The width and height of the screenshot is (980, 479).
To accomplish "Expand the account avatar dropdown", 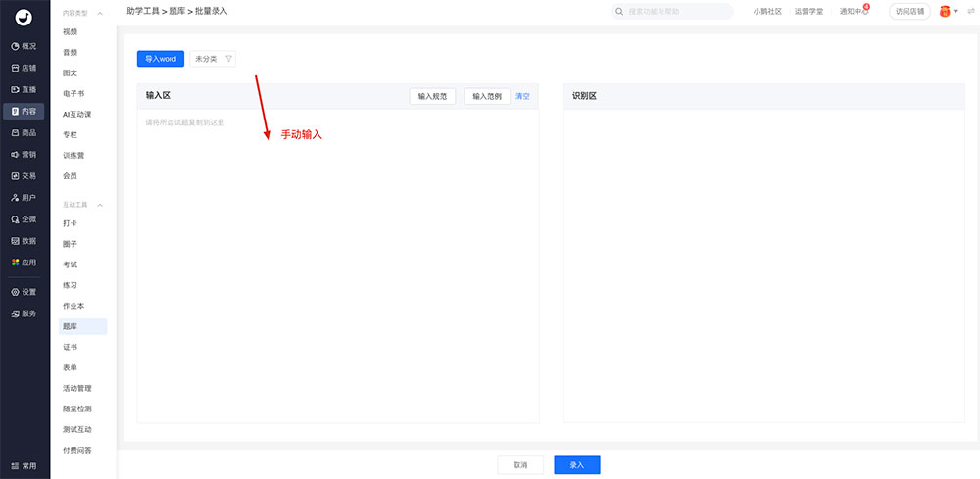I will point(948,12).
